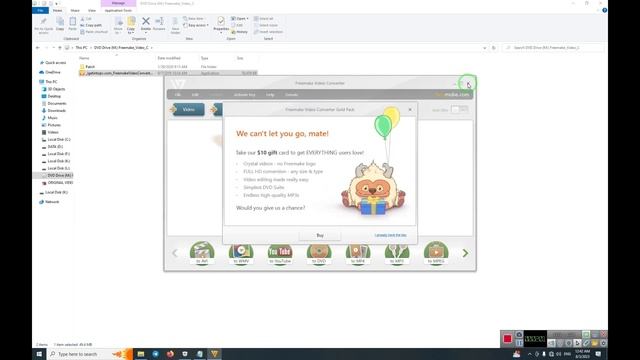Open the freemake.com website link
This screenshot has height=360, width=640.
point(452,95)
